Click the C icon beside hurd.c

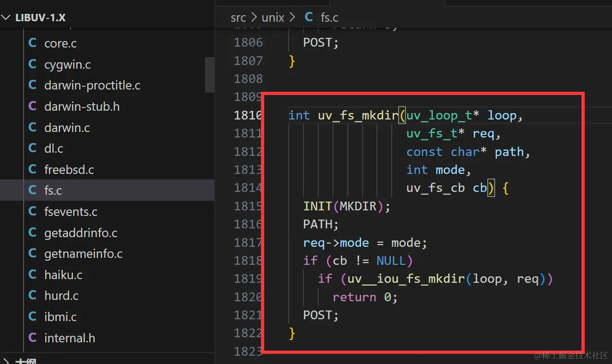click(x=32, y=295)
